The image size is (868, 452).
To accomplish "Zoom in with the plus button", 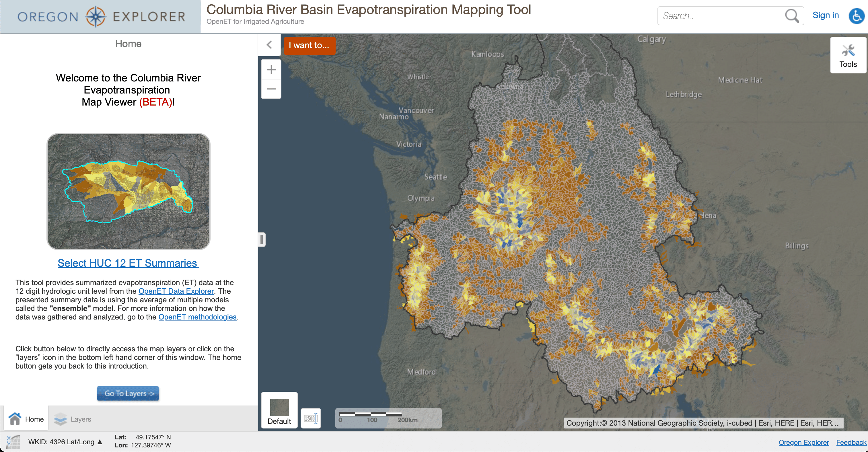I will (271, 70).
